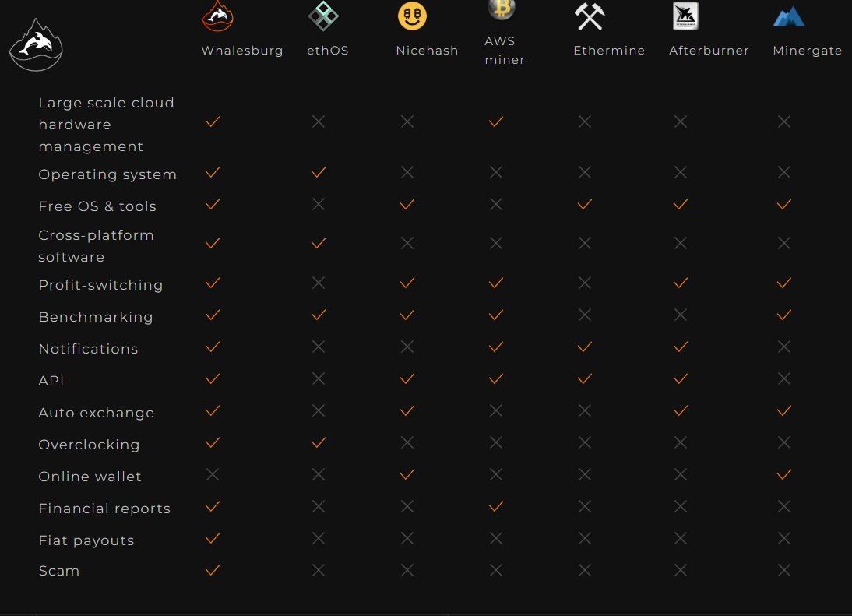852x616 pixels.
Task: Click the 'Scam' row label
Action: [x=58, y=571]
